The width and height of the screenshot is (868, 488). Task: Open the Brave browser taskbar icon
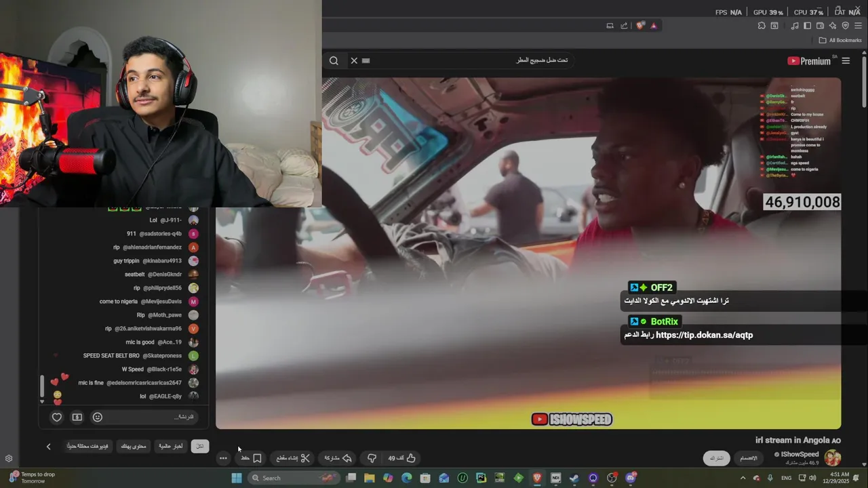[x=537, y=478]
